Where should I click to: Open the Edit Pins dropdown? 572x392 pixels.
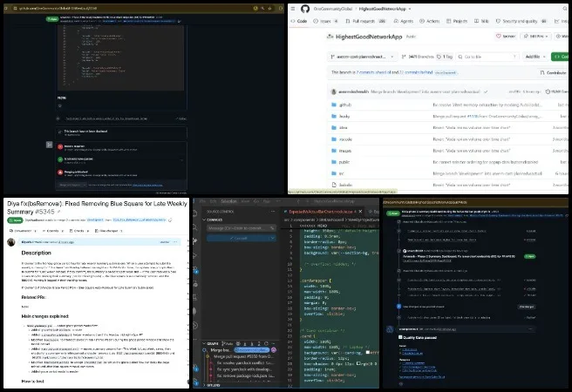coord(535,36)
